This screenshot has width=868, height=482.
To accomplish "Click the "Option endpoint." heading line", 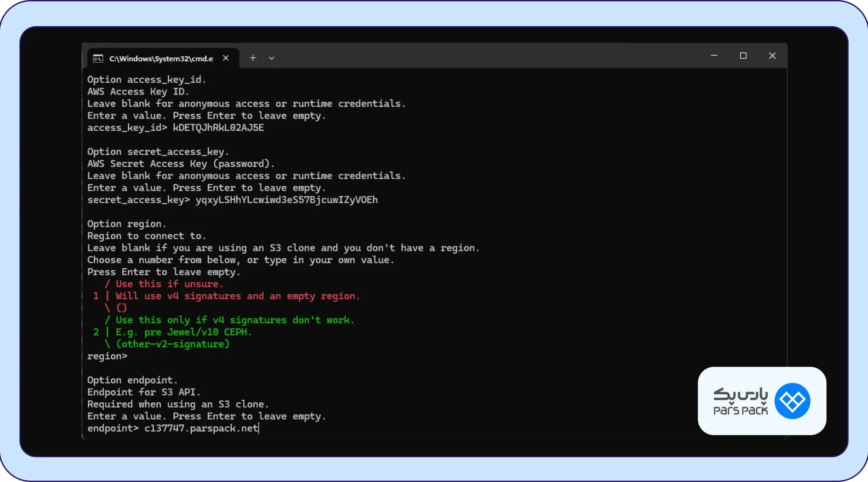I will (132, 380).
